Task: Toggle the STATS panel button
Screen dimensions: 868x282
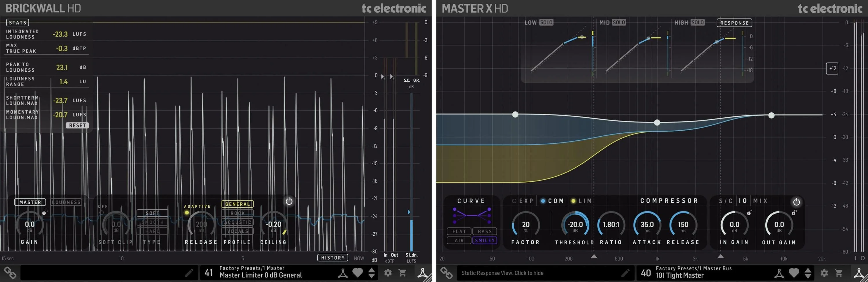Action: point(18,23)
